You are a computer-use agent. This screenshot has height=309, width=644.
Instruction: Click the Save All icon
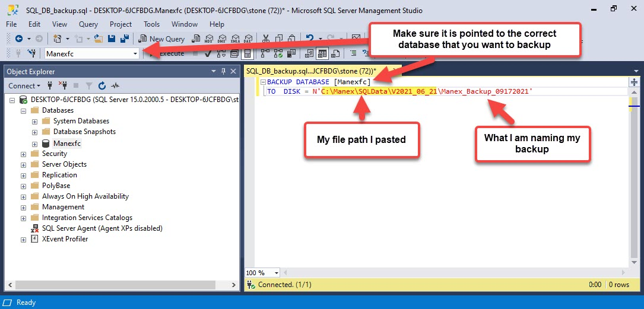point(125,39)
